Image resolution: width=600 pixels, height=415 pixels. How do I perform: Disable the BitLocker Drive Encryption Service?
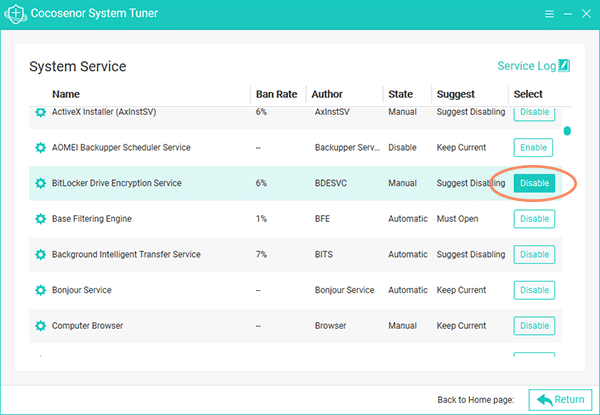click(x=534, y=183)
